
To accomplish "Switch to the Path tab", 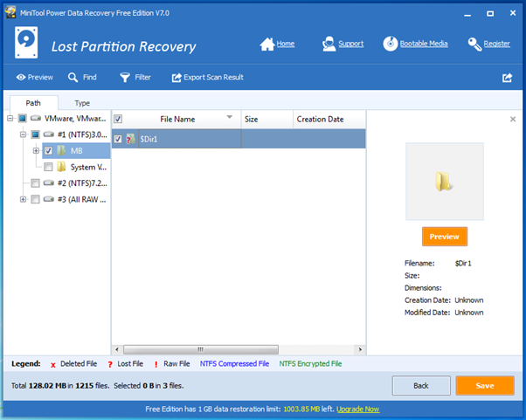I will (33, 103).
